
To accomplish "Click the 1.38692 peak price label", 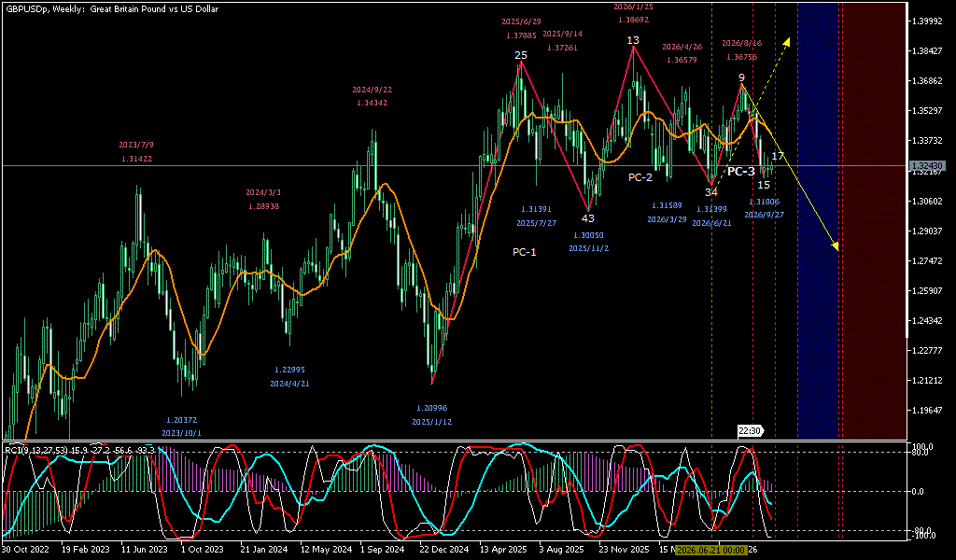I will coord(633,20).
